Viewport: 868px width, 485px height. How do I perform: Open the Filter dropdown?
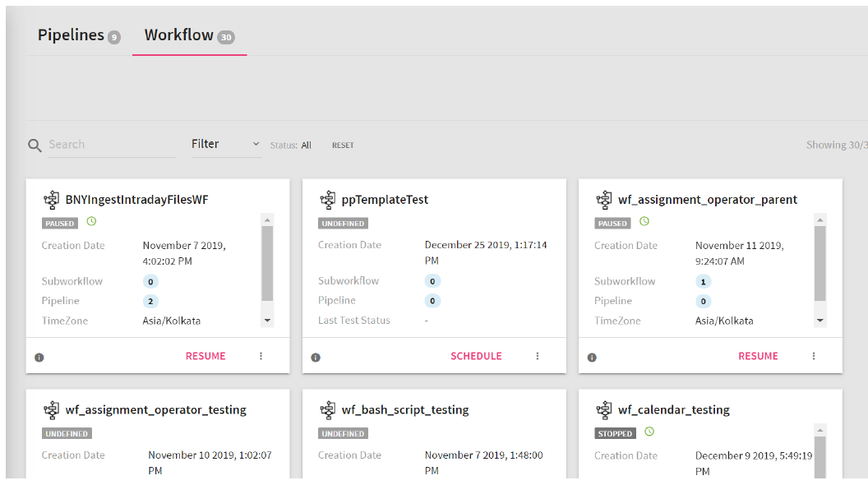[226, 144]
